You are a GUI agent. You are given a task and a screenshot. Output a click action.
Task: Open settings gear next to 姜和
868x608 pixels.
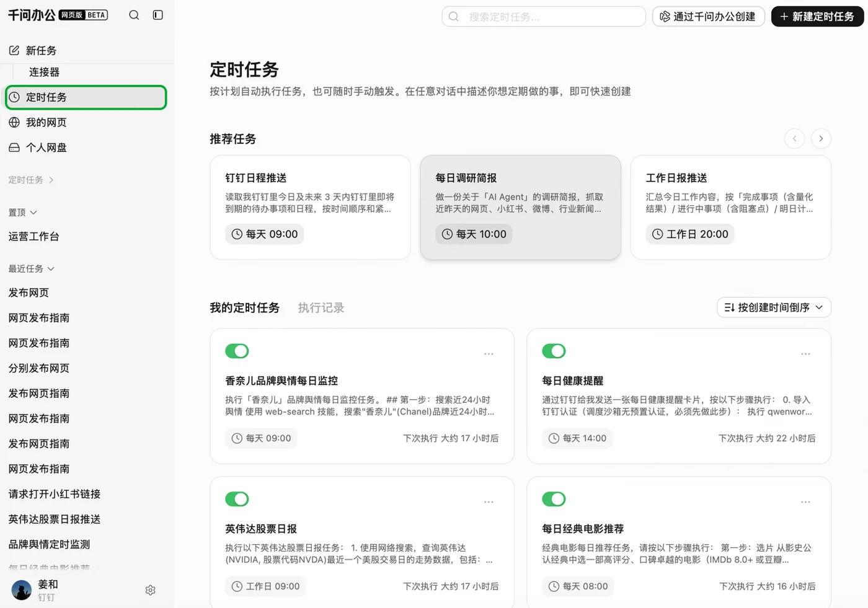pyautogui.click(x=150, y=590)
